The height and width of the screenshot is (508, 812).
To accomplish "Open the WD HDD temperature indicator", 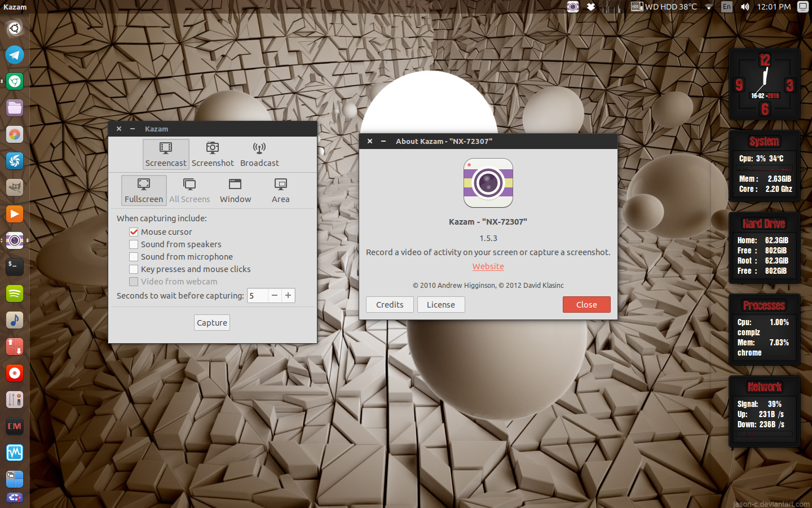I will click(x=664, y=7).
